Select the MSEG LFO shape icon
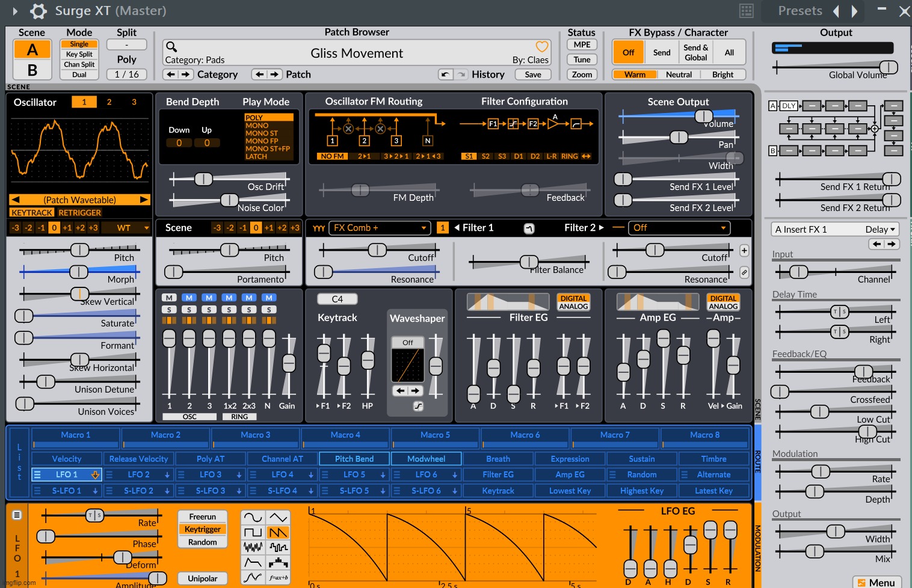 coord(253,577)
